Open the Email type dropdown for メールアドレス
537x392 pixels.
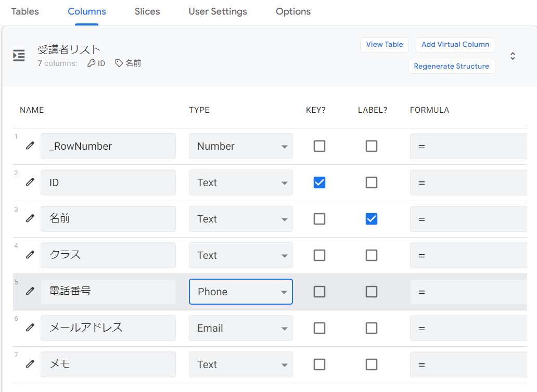pyautogui.click(x=240, y=328)
